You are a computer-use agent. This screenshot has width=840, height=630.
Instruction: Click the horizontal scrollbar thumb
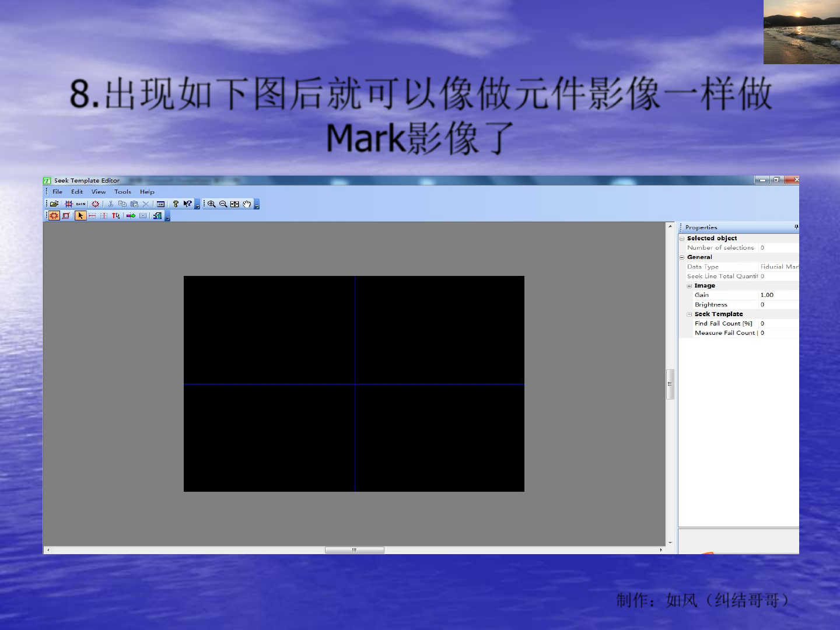pyautogui.click(x=354, y=550)
